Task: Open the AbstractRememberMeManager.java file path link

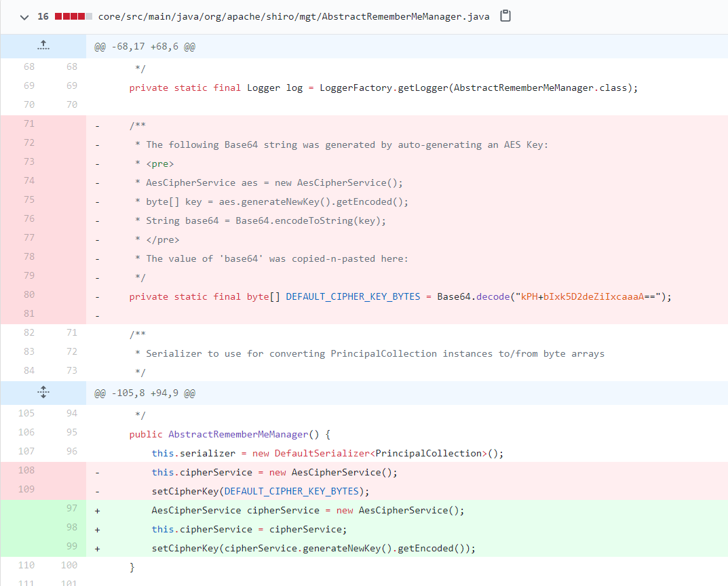Action: coord(293,16)
